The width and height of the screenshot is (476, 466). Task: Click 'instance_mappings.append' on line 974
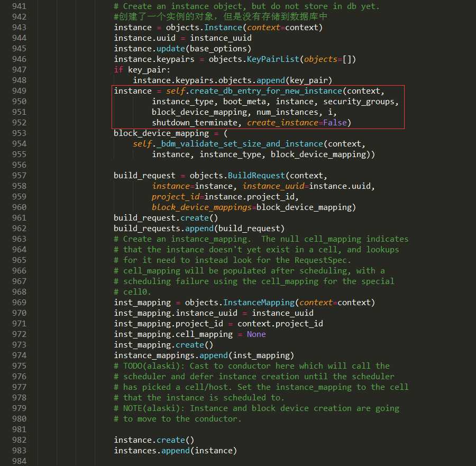tap(171, 355)
